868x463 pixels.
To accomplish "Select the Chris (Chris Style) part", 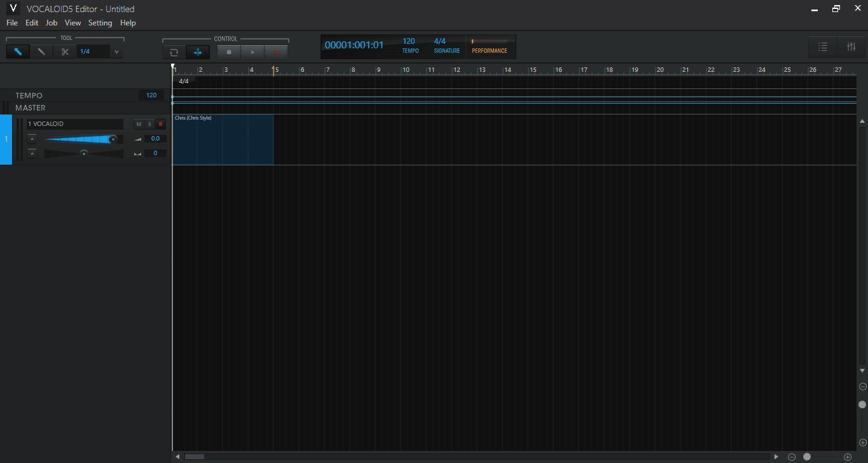I will click(223, 140).
